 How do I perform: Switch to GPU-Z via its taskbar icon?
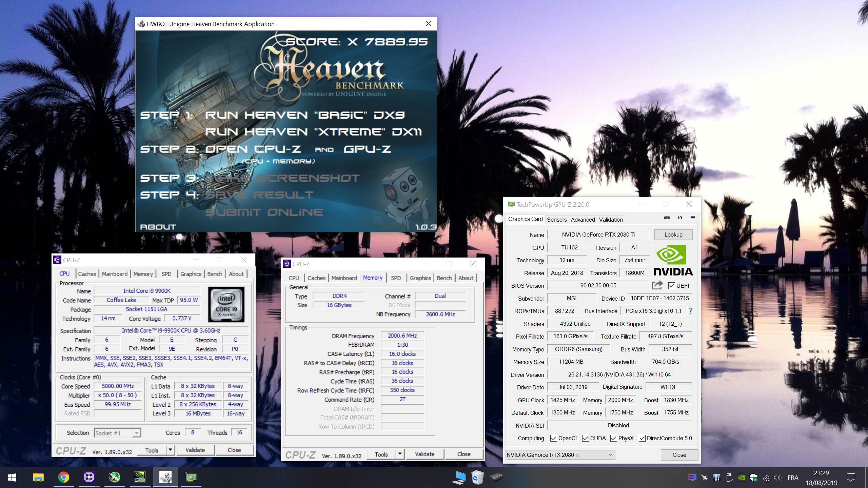191,477
